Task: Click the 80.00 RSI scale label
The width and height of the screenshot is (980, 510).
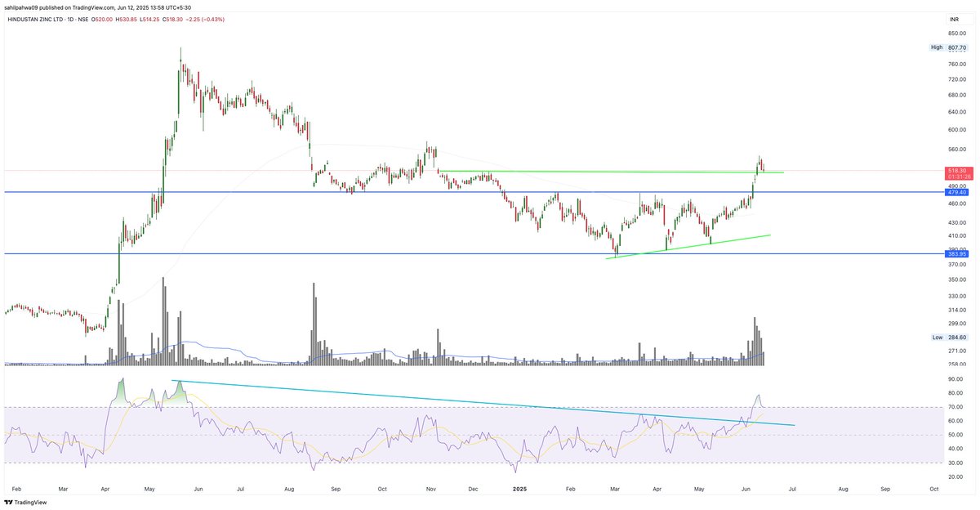Action: [x=955, y=393]
